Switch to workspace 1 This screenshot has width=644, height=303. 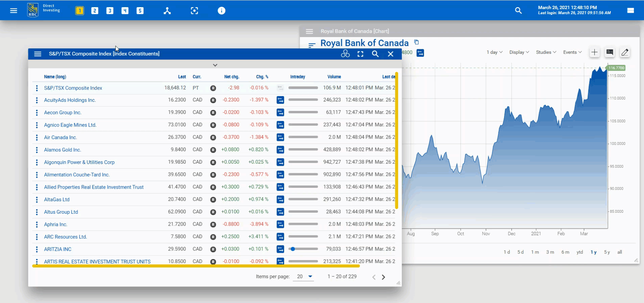pos(79,11)
